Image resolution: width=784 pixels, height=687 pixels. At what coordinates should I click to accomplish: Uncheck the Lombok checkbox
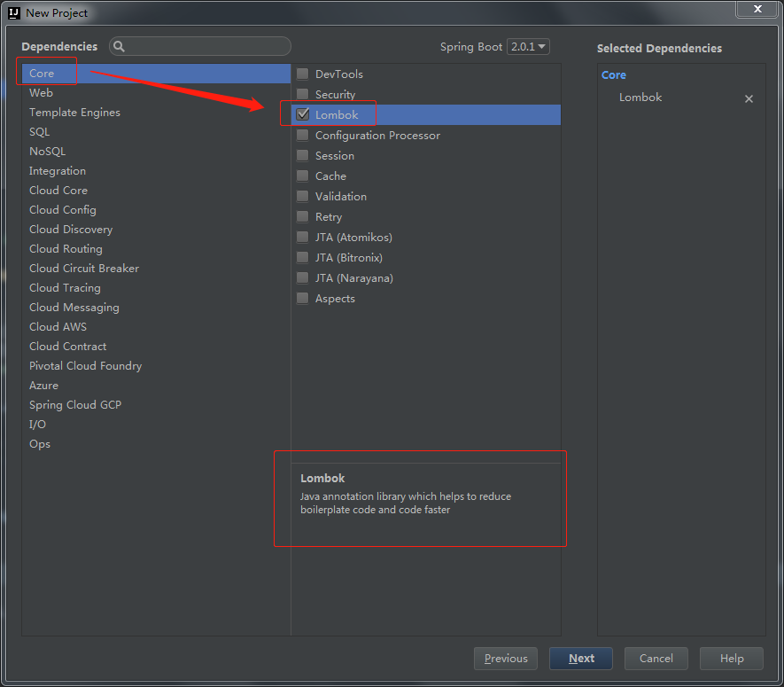coord(302,114)
